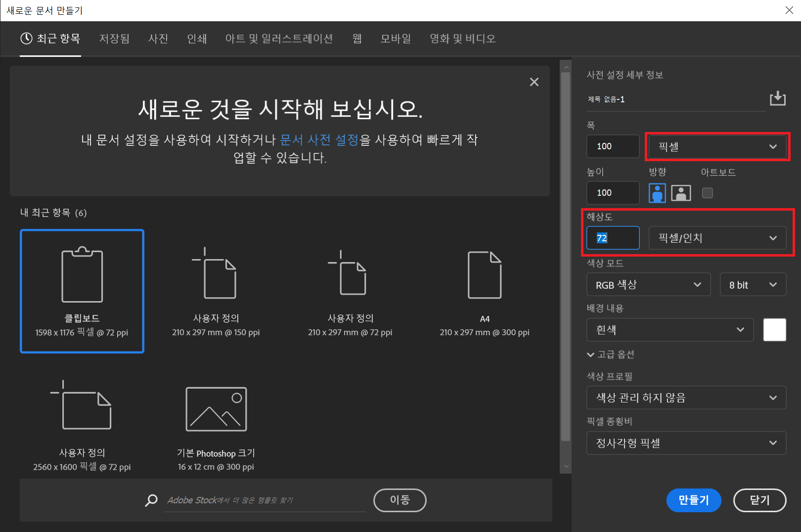
Task: Open the width unit 픽셀 dropdown
Action: point(717,146)
